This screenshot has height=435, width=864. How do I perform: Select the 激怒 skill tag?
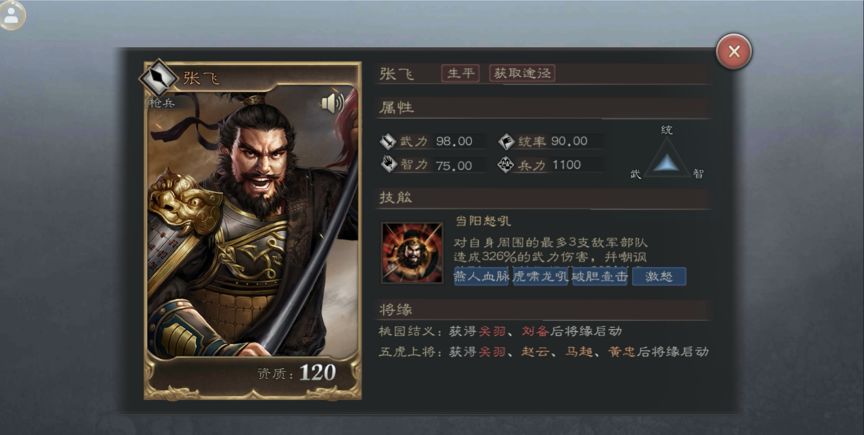tap(659, 276)
